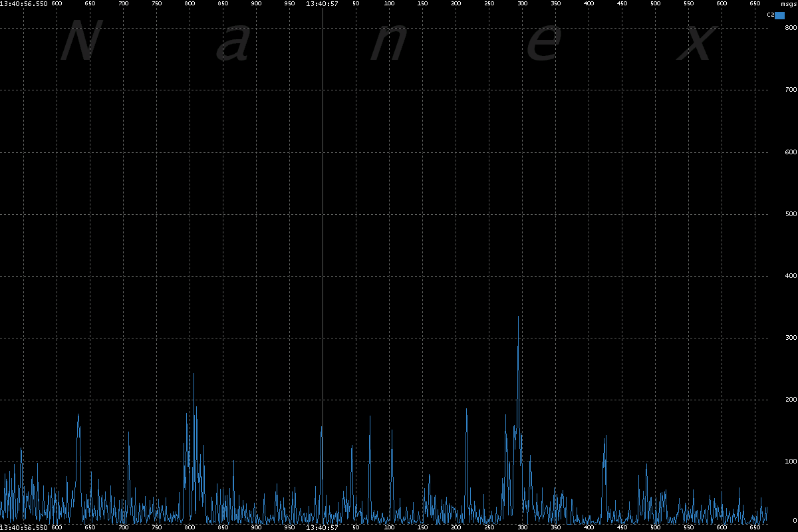Click the "850" tick on the top time axis
The width and height of the screenshot is (798, 532).
pyautogui.click(x=223, y=4)
